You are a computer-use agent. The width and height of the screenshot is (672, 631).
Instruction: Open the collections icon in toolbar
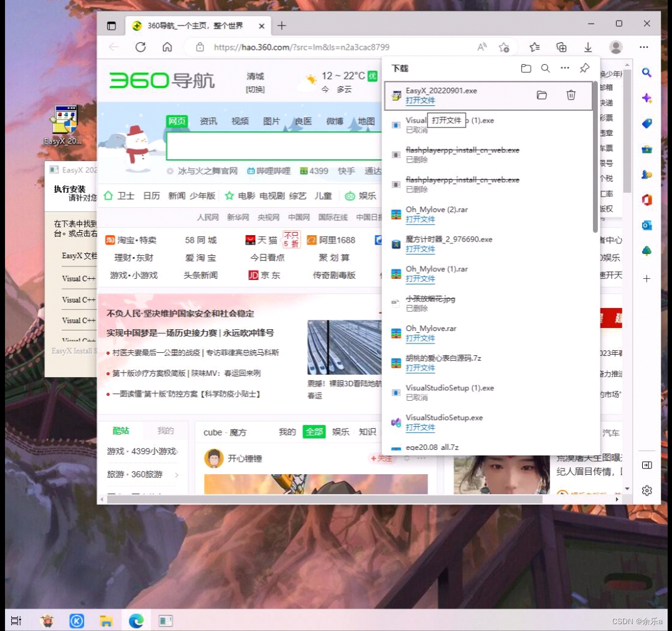[x=561, y=47]
